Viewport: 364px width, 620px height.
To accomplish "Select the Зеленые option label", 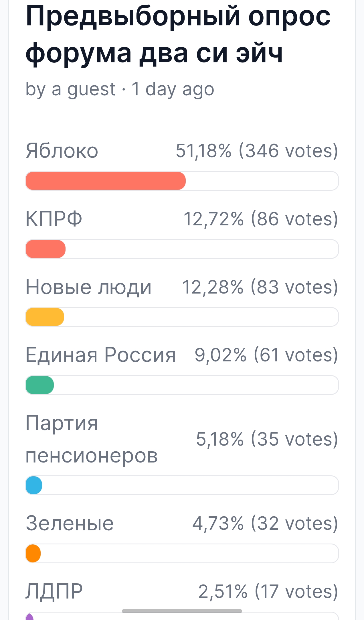I will (x=70, y=523).
